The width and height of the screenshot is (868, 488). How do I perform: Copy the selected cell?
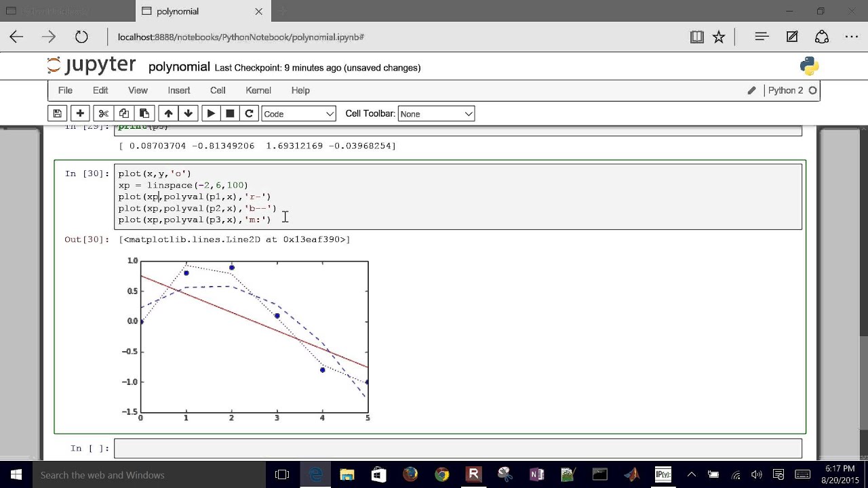[123, 114]
